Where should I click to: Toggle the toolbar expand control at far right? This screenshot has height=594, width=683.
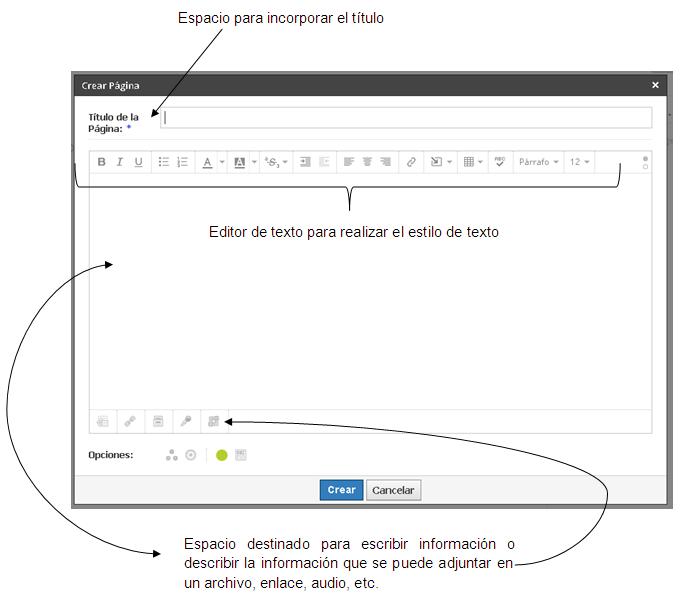645,162
